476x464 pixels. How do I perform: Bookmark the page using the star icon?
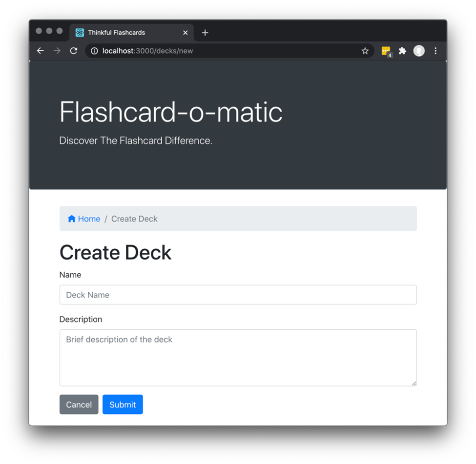pos(365,50)
